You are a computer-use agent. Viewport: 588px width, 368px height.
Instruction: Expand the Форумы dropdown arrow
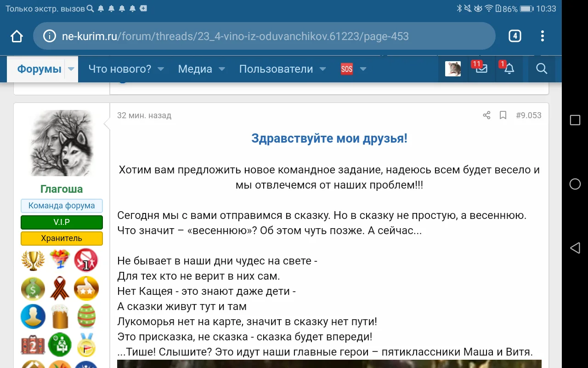71,69
